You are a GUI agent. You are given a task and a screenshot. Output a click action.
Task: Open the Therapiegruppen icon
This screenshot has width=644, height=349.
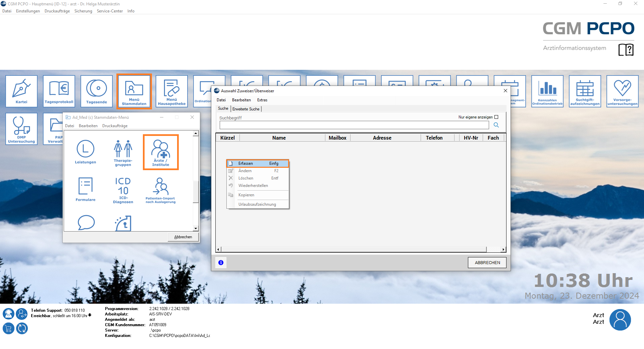point(123,153)
